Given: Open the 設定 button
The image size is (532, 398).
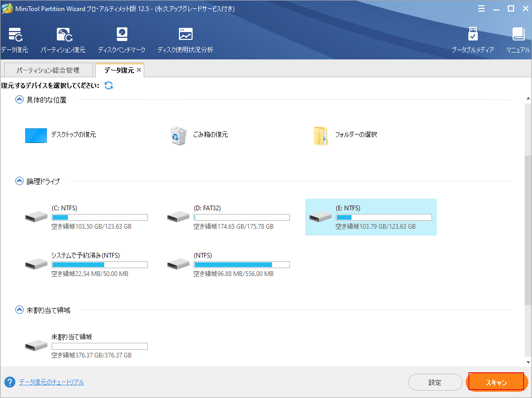Looking at the screenshot, I should [x=435, y=383].
